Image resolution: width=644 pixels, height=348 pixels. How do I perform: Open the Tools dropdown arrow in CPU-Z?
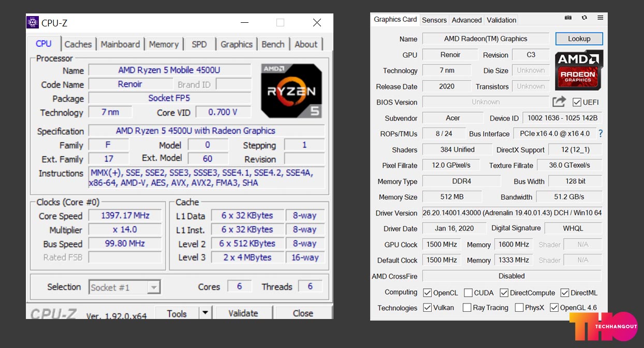click(205, 313)
